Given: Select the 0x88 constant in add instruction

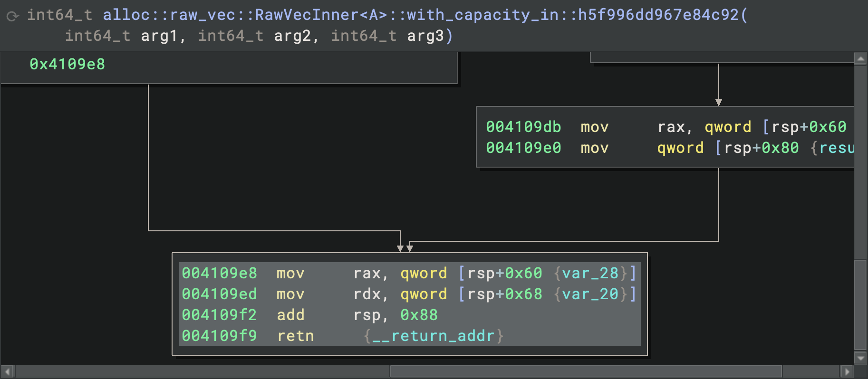Looking at the screenshot, I should point(419,315).
